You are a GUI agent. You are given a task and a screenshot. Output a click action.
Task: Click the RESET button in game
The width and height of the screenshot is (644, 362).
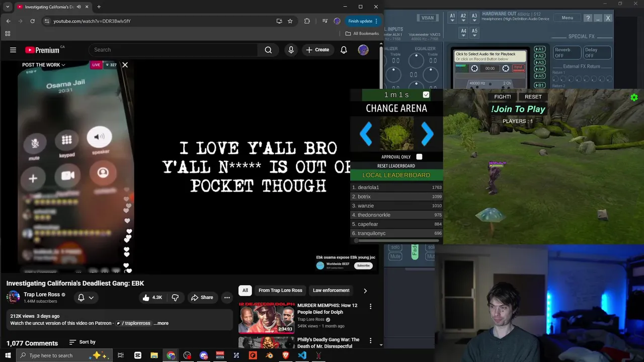(x=533, y=97)
